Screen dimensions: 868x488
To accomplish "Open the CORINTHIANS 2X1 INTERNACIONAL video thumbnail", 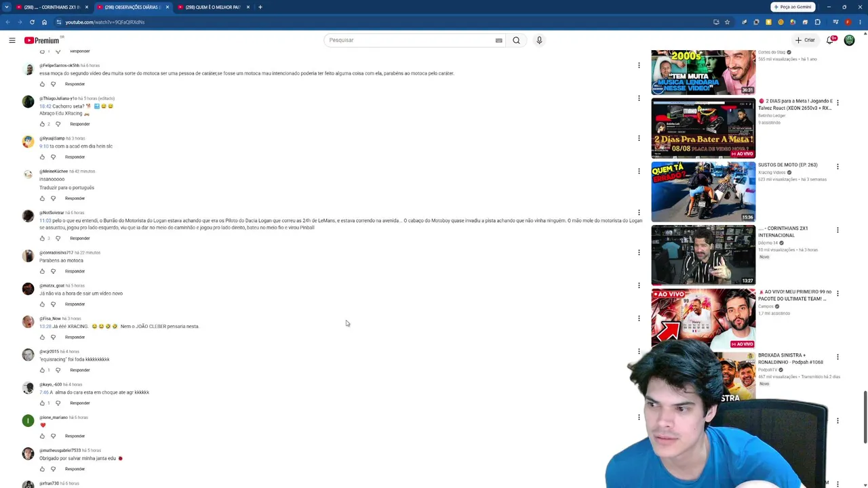I will 703,256.
